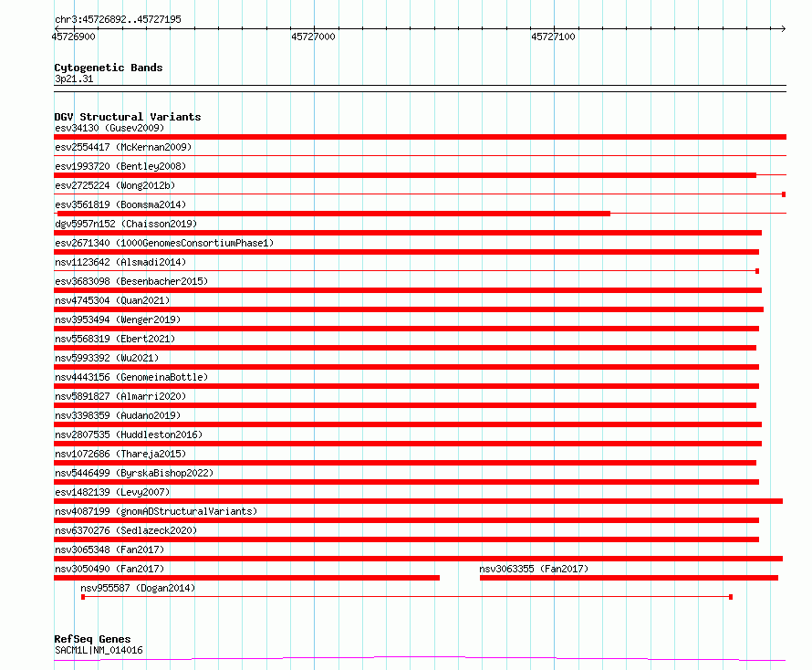812x670 pixels.
Task: Click the thin red line under nsv955587 (Dogan2014)
Action: [x=407, y=597]
